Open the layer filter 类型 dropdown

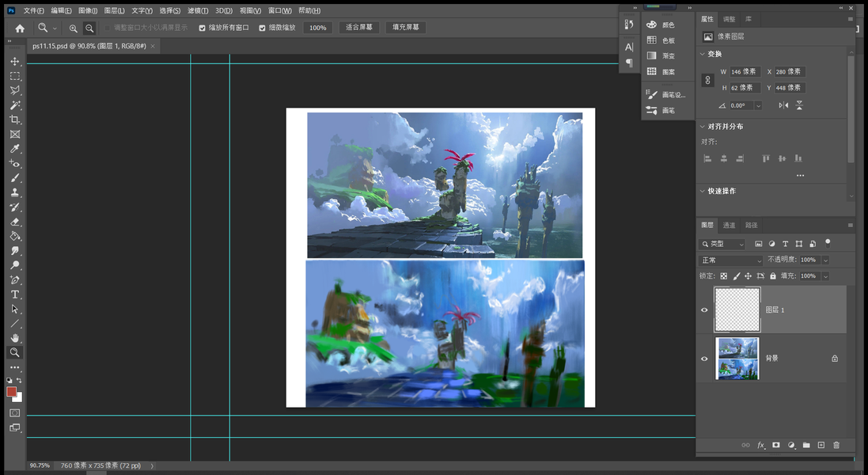(722, 244)
